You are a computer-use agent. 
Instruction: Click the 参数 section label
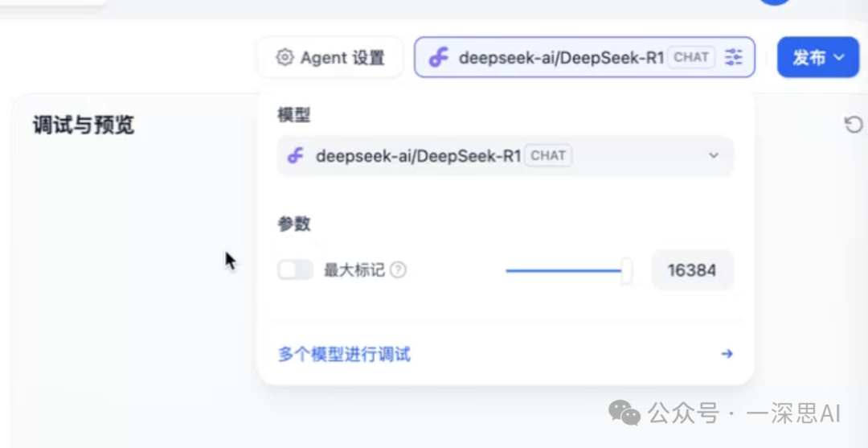[294, 224]
